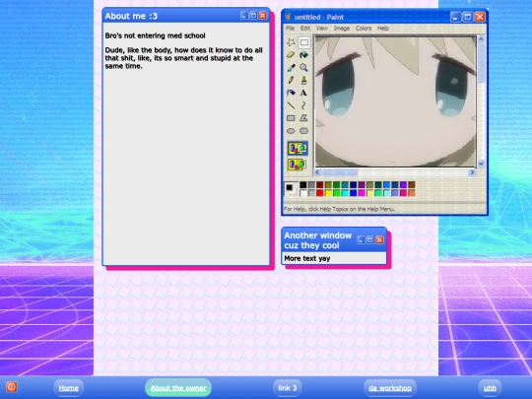The width and height of the screenshot is (532, 399).
Task: Pick the Polygon shape tool
Action: 304,118
